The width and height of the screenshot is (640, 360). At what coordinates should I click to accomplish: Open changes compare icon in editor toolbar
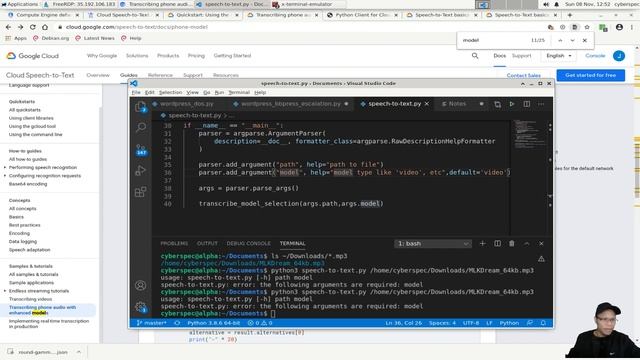coord(498,104)
